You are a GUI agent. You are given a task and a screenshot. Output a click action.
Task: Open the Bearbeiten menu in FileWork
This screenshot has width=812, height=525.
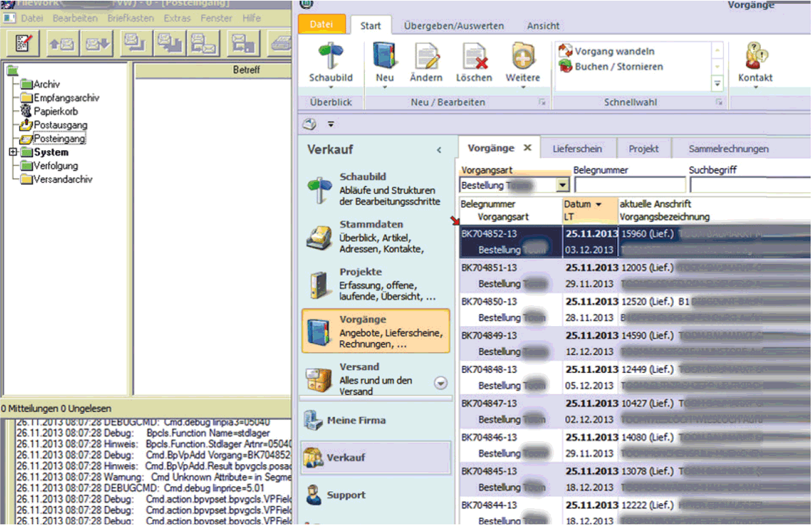click(x=75, y=18)
